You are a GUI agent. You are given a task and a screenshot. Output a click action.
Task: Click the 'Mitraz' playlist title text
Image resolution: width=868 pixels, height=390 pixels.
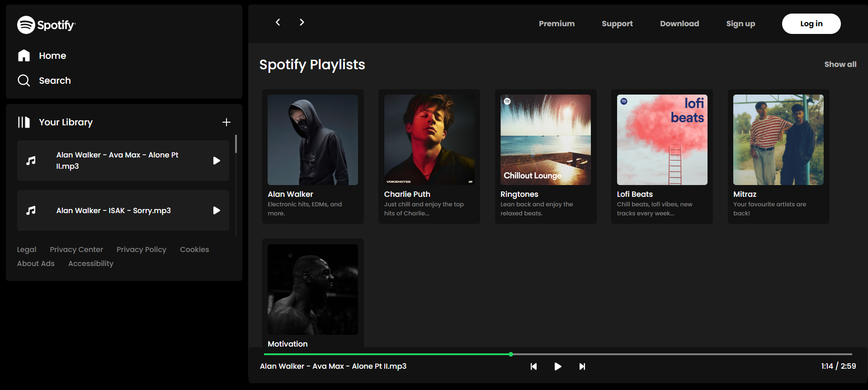(x=745, y=194)
